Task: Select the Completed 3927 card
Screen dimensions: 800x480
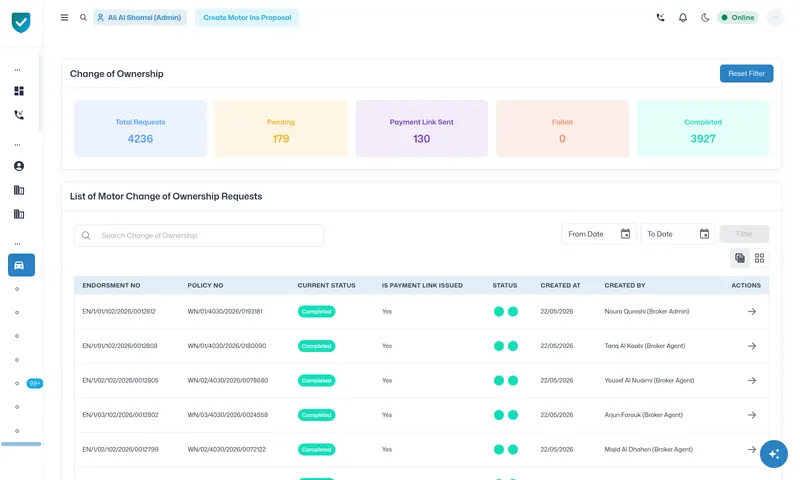Action: point(703,129)
